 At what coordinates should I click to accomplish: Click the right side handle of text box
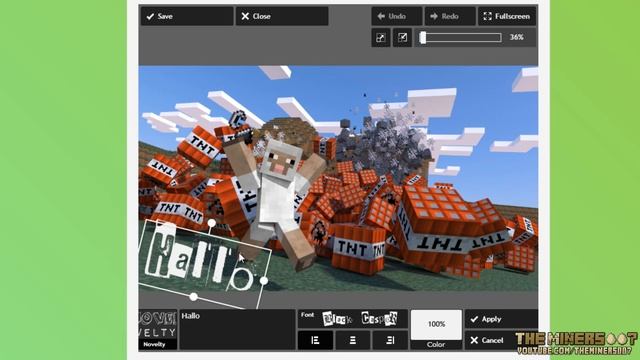click(264, 280)
